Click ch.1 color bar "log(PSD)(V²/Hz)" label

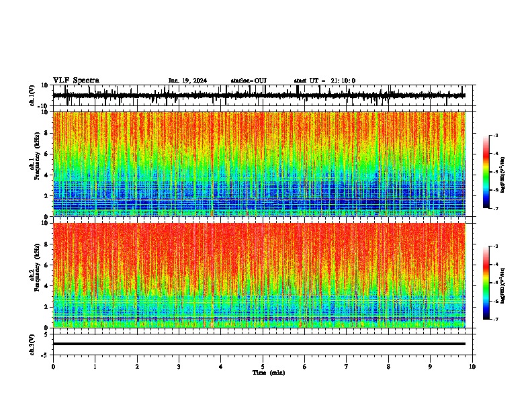(x=503, y=175)
